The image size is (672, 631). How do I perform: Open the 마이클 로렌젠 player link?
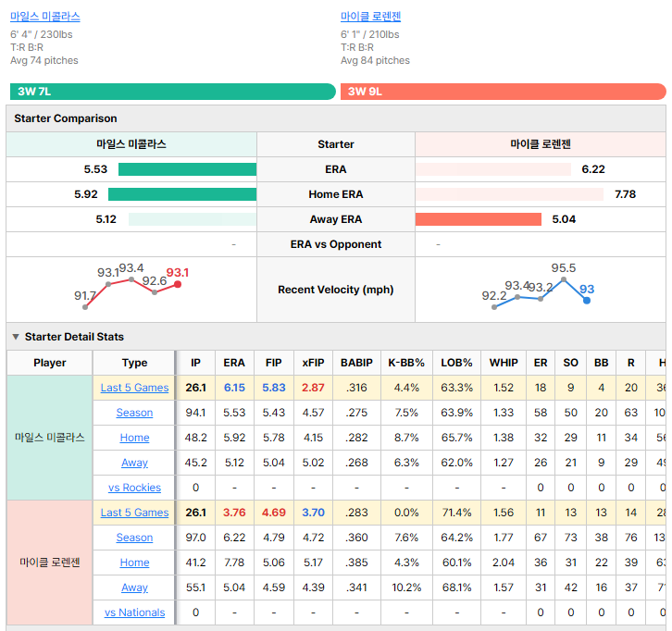tap(371, 17)
